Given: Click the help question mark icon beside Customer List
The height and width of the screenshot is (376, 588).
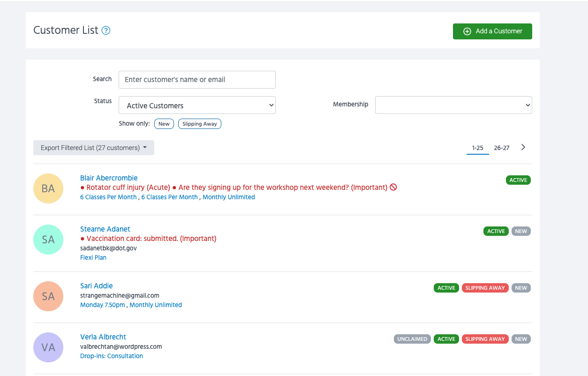Looking at the screenshot, I should point(106,31).
